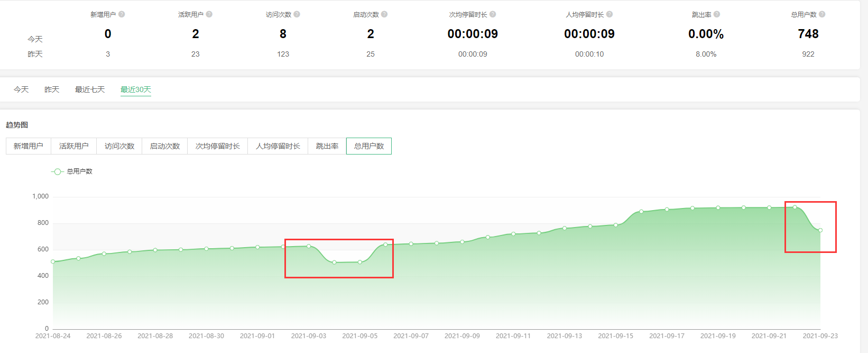Image resolution: width=868 pixels, height=353 pixels.
Task: Show the 人均停留时长 trend chart
Action: click(278, 146)
